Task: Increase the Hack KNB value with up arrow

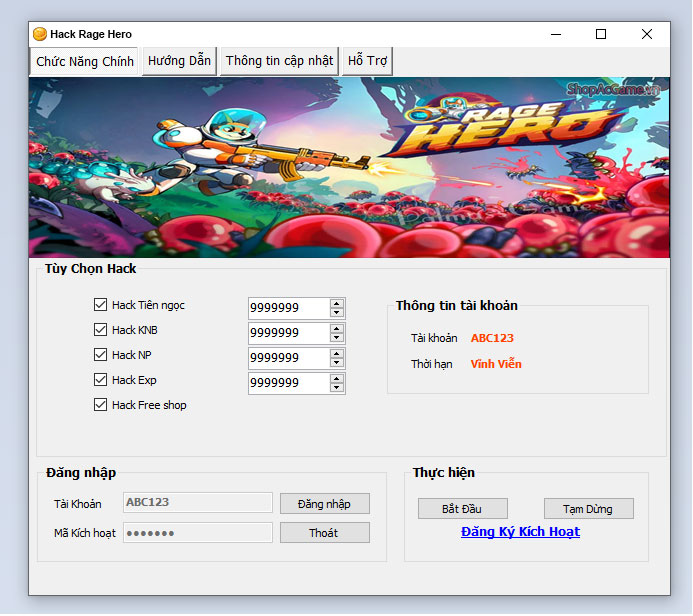Action: click(x=337, y=329)
